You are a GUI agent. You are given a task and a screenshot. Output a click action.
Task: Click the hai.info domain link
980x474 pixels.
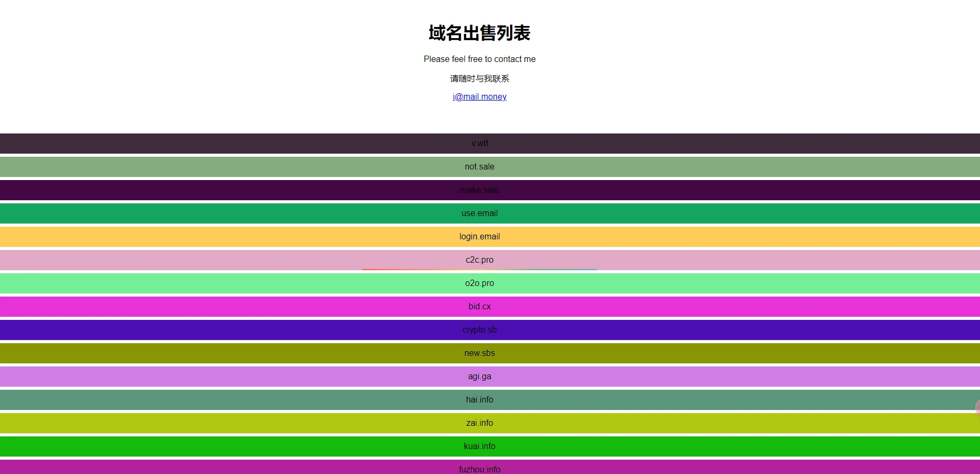coord(479,400)
